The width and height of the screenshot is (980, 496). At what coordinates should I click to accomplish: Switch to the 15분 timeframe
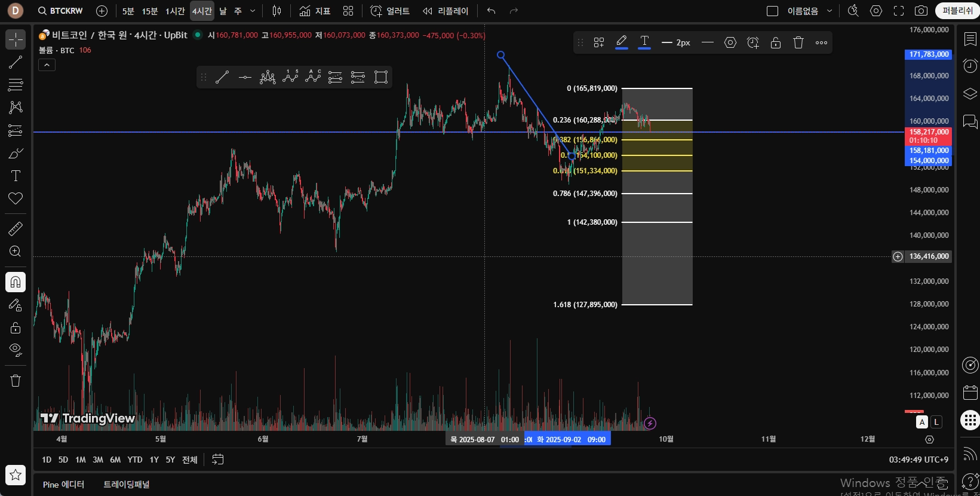(150, 11)
